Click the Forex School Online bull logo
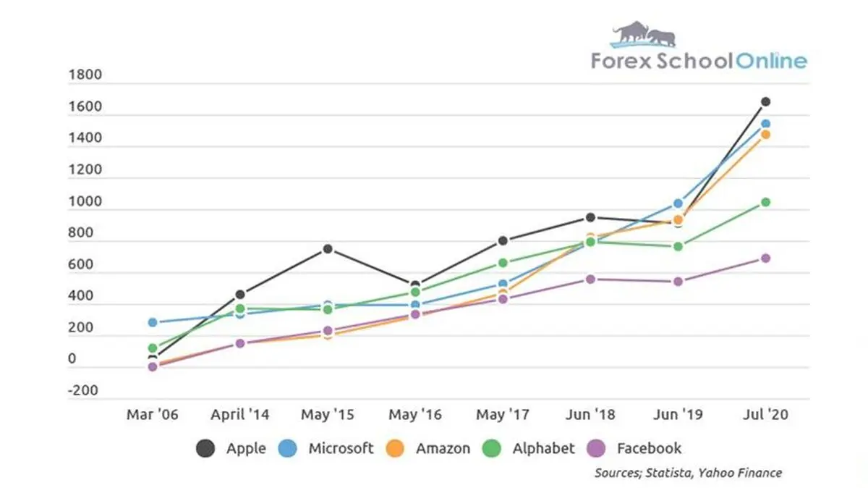Viewport: 868px width, 488px height. 644,34
